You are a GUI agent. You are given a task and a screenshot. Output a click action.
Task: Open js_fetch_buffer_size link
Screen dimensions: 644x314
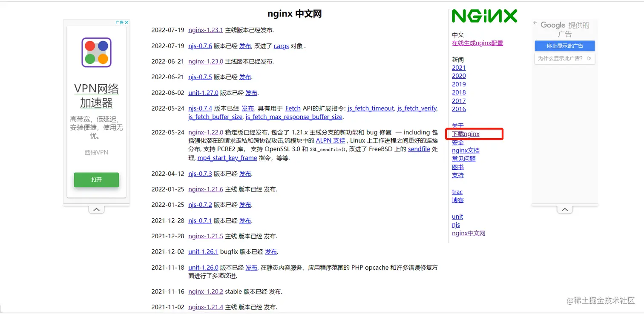click(215, 117)
